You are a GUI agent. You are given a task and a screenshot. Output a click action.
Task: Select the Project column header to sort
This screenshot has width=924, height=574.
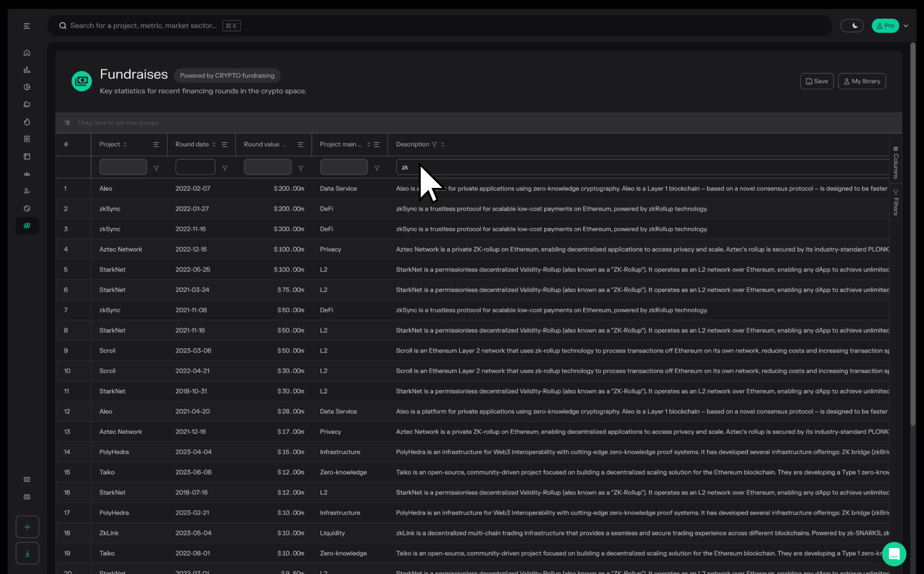(109, 144)
